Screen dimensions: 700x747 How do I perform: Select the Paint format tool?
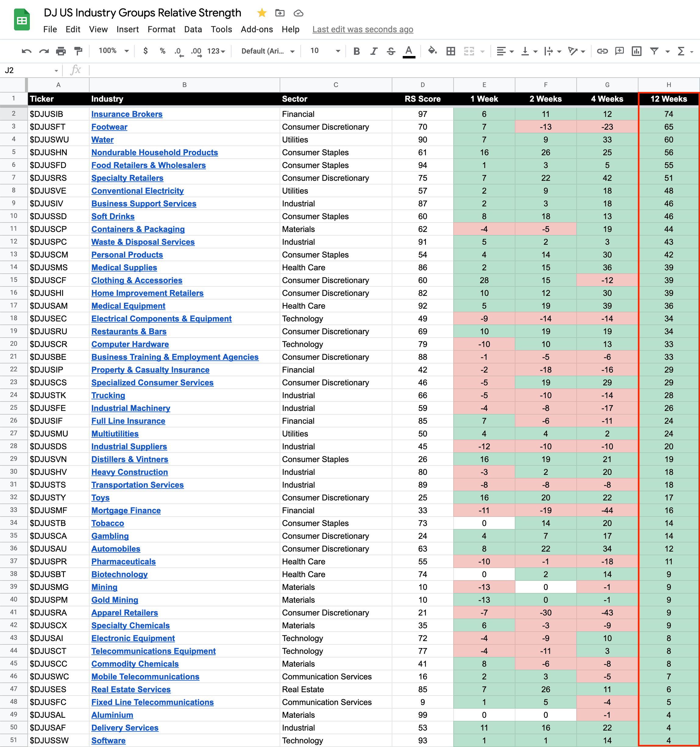pyautogui.click(x=78, y=51)
